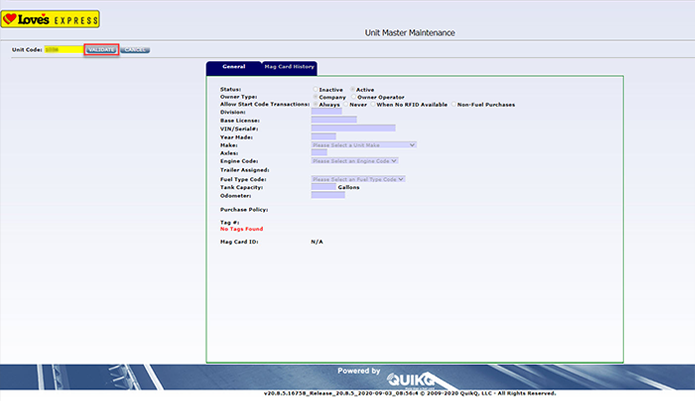This screenshot has width=695, height=402.
Task: Focus the Unit Code input field
Action: (64, 50)
